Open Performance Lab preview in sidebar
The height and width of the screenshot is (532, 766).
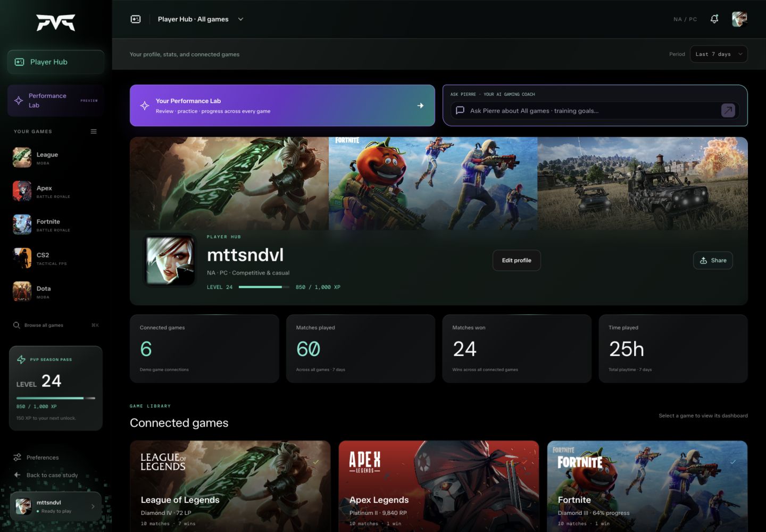tap(56, 101)
